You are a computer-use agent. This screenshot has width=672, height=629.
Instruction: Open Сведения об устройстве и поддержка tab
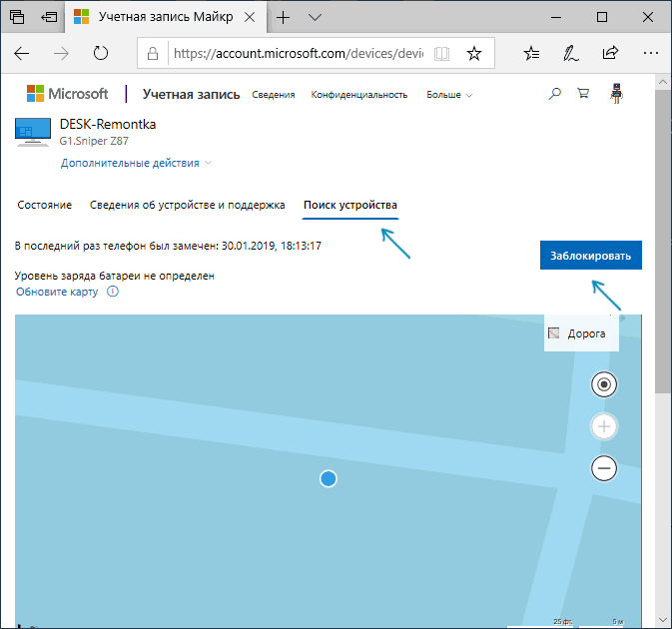(188, 205)
